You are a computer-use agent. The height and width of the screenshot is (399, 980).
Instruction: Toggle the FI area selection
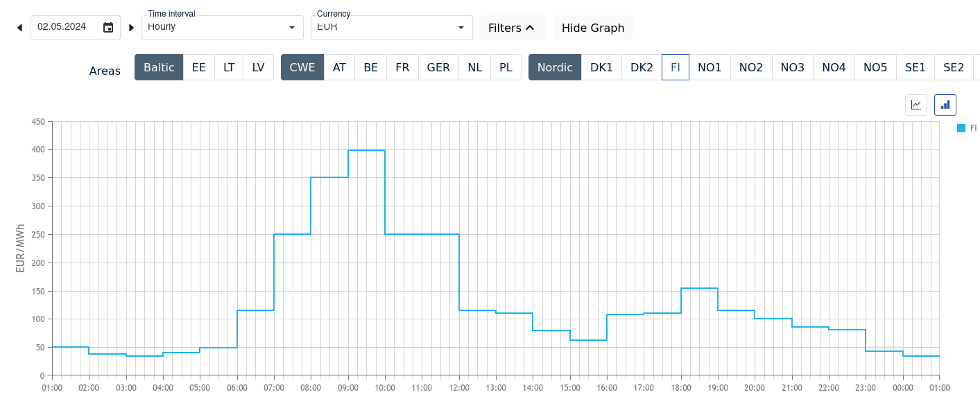676,68
